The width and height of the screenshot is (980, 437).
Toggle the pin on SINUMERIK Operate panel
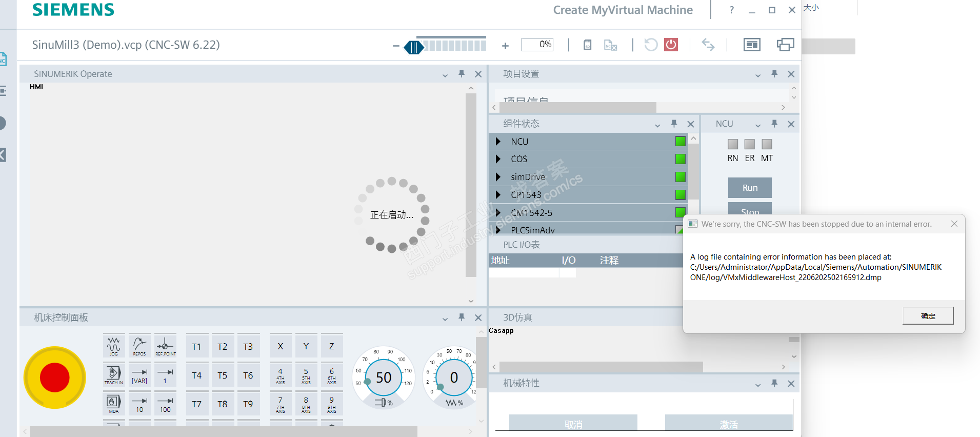coord(462,74)
